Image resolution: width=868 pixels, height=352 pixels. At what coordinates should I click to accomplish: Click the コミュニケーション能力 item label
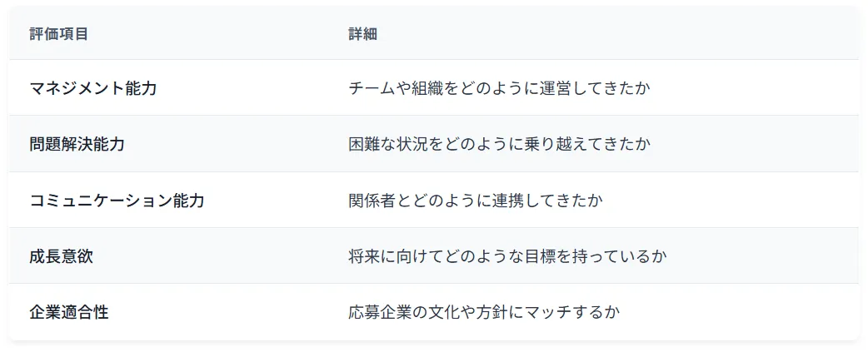pos(117,201)
